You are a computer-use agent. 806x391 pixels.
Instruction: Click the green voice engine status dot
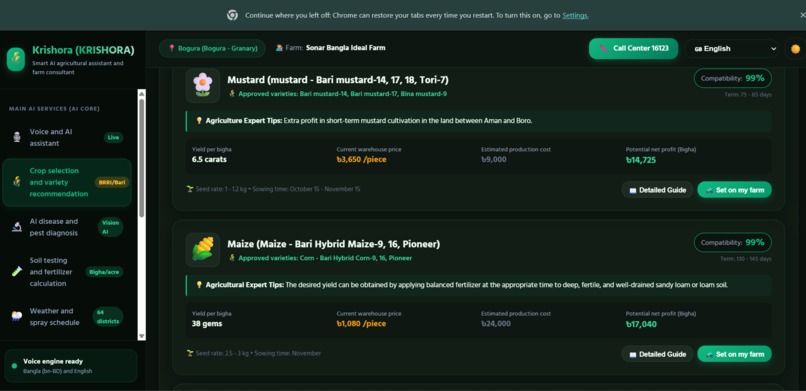click(14, 366)
